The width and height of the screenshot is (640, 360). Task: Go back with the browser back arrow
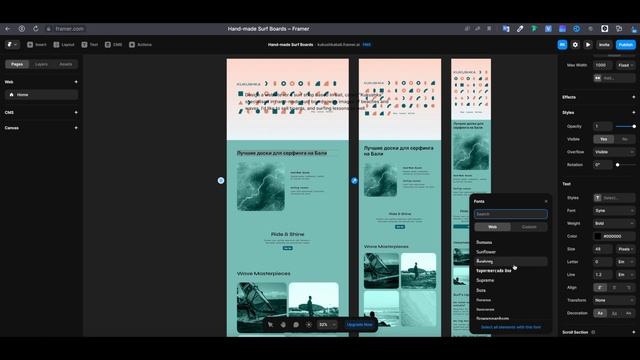[7, 29]
